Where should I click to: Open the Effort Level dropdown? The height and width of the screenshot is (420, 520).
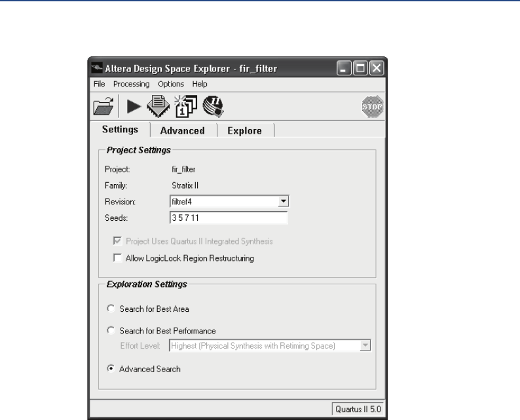(x=365, y=345)
